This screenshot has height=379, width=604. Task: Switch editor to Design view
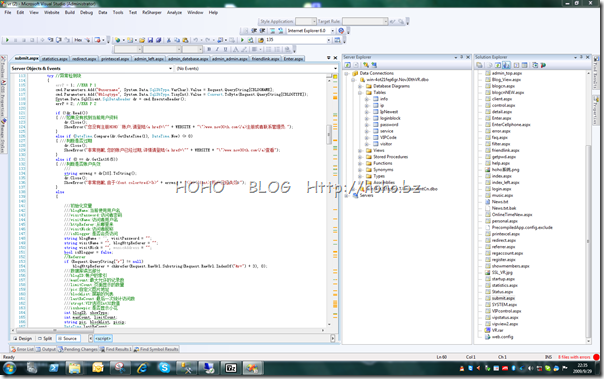coord(23,338)
